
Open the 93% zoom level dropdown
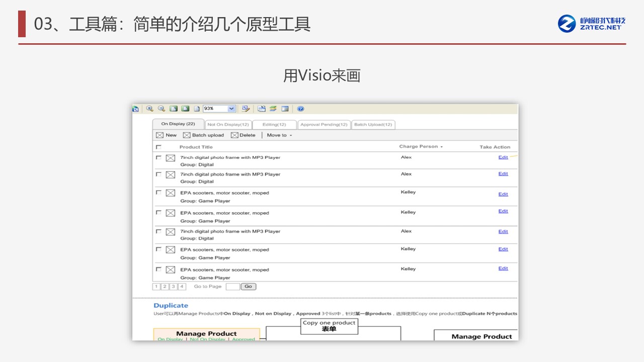point(231,109)
